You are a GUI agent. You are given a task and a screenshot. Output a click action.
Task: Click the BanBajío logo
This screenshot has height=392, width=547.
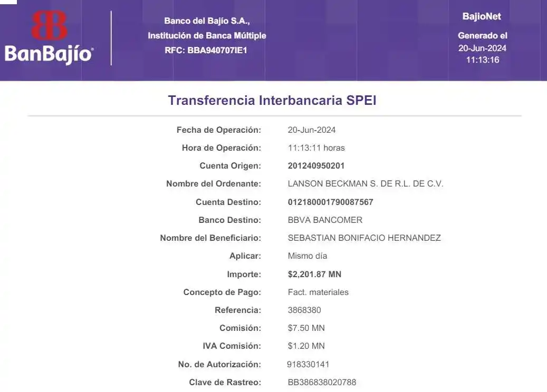[x=49, y=38]
